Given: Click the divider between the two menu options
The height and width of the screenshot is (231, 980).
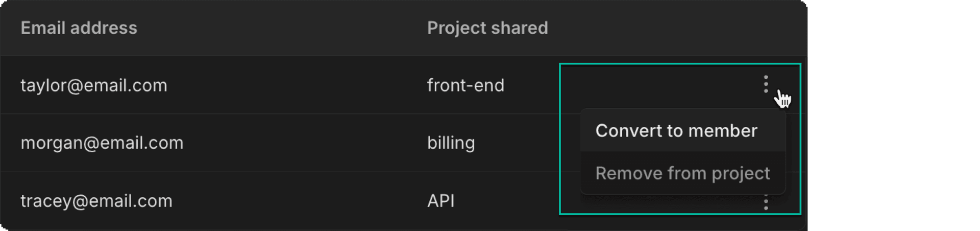Looking at the screenshot, I should click(682, 152).
